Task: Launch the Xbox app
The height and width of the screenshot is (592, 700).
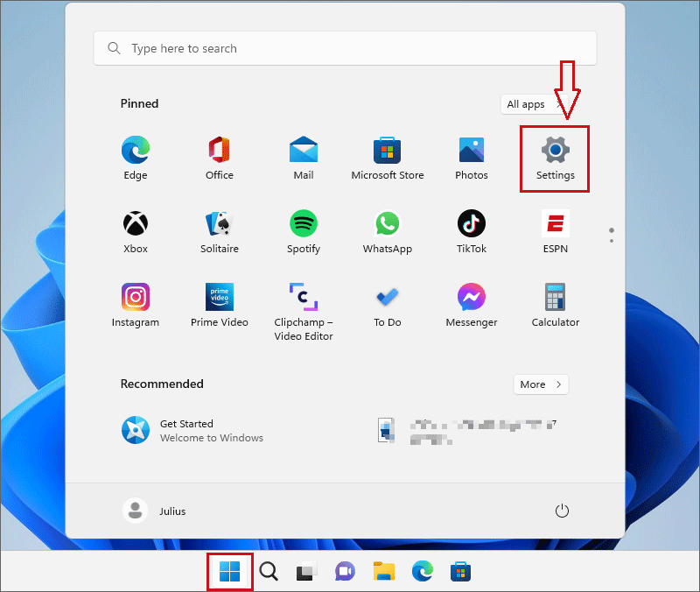Action: click(136, 232)
